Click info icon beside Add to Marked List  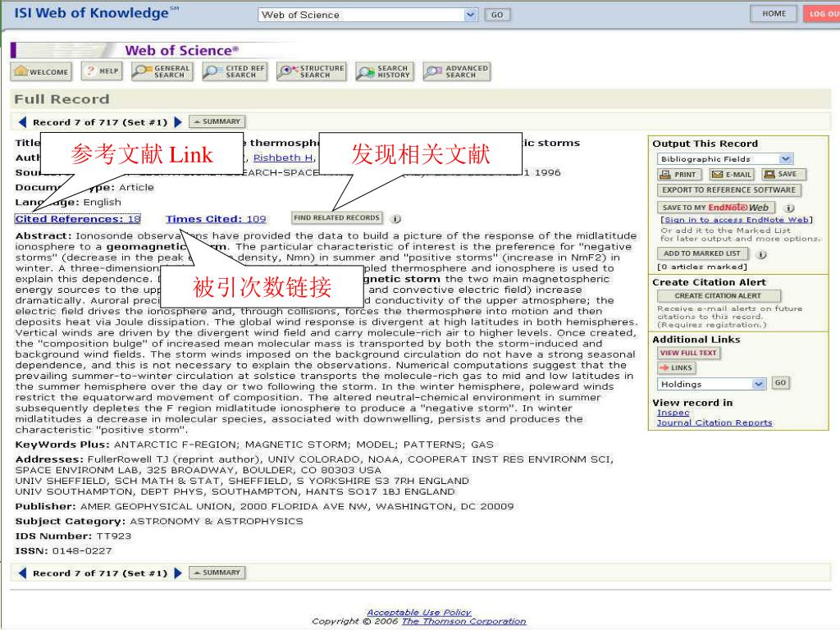click(761, 254)
